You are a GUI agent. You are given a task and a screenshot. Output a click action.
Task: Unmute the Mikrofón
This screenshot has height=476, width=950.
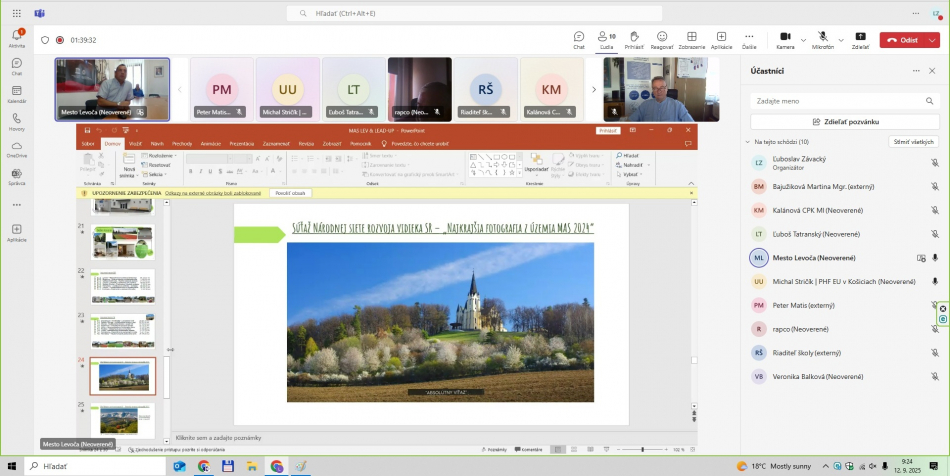[821, 38]
